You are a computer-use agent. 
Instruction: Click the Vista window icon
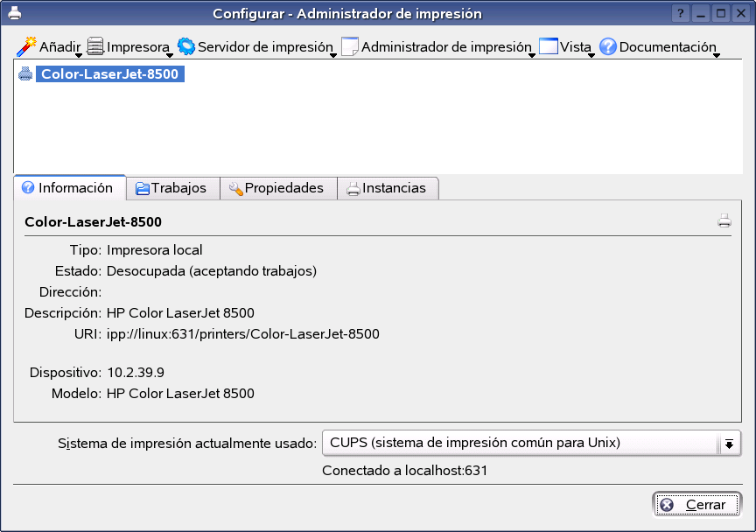pos(549,46)
